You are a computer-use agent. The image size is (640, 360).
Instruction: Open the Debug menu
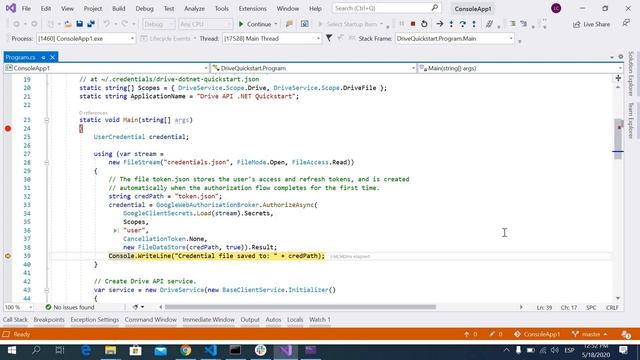pyautogui.click(x=144, y=8)
